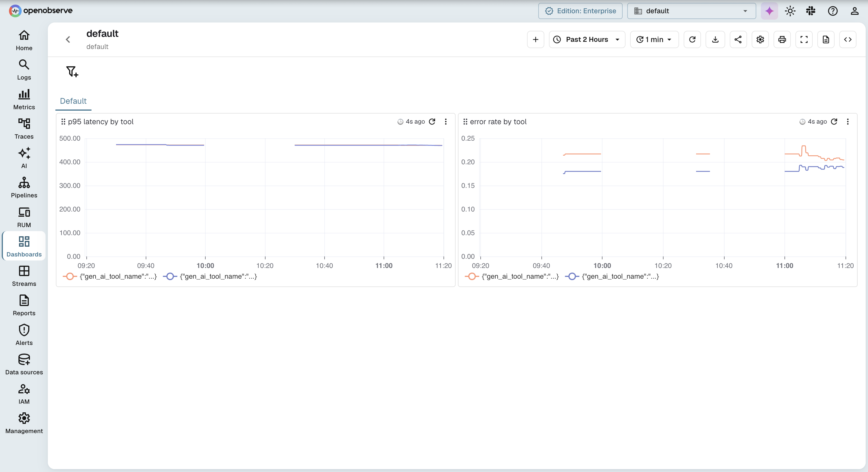868x472 pixels.
Task: Open the 1 min auto-refresh interval dropdown
Action: pos(654,39)
